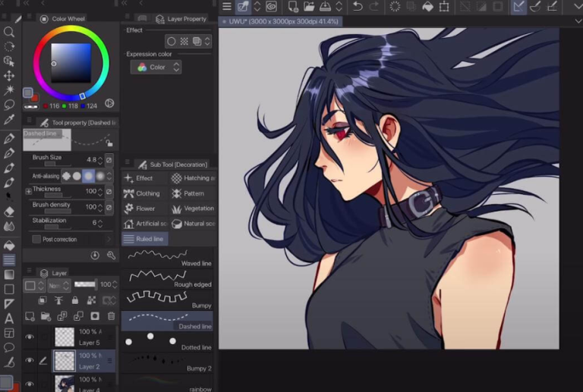Enable the Post correction checkbox
The image size is (583, 392).
36,239
